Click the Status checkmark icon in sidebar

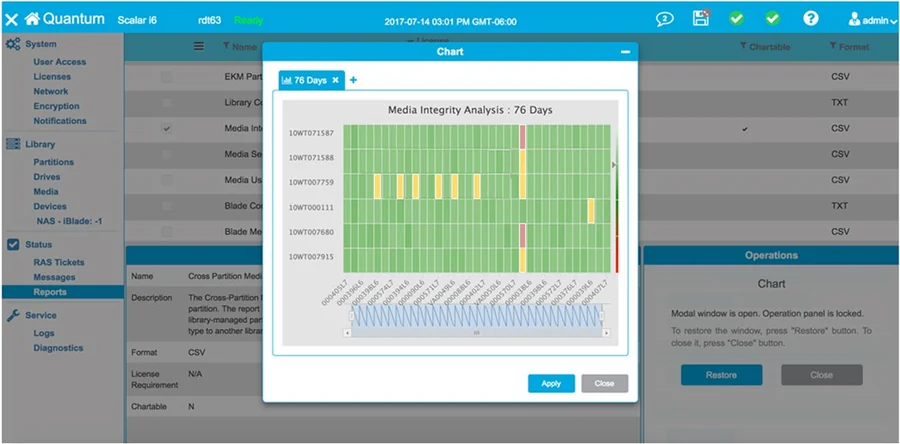(13, 244)
